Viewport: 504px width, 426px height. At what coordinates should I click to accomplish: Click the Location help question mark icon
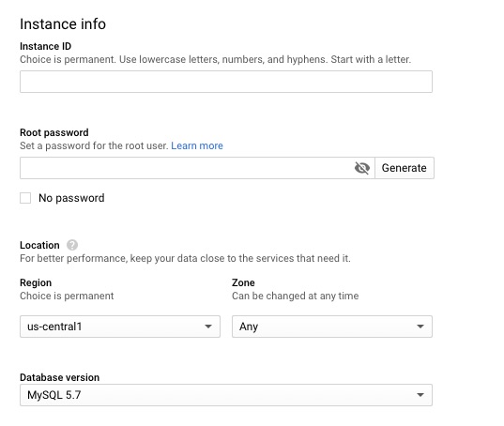(x=72, y=245)
